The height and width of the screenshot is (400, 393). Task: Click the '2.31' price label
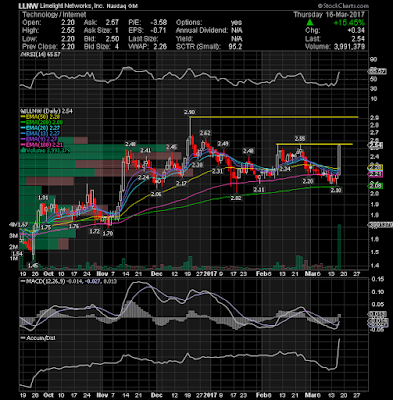[217, 171]
